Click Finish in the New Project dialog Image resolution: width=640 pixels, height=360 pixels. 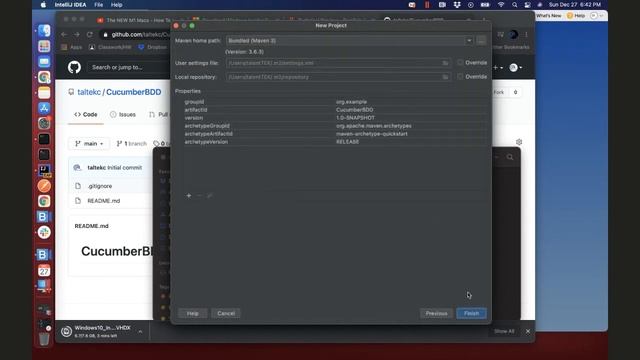[x=471, y=313]
